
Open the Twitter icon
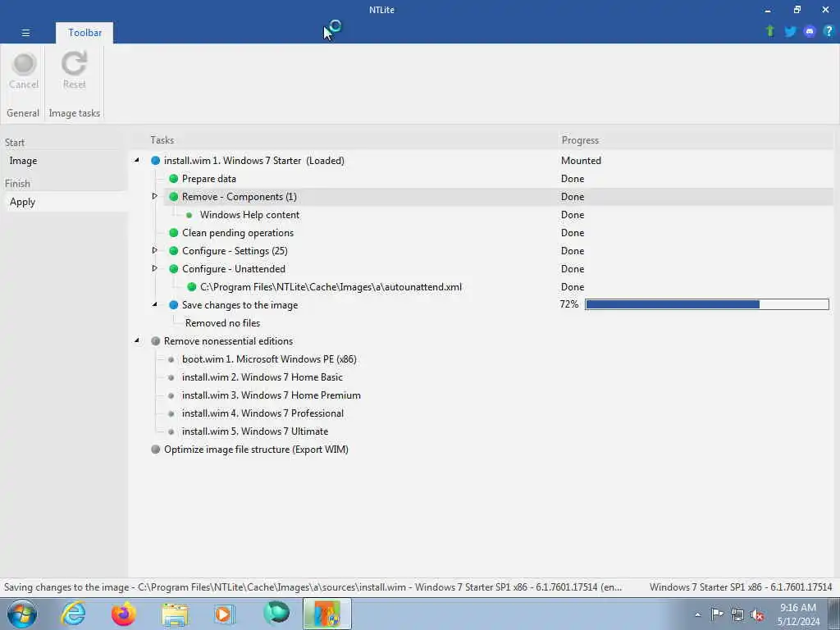pos(790,32)
